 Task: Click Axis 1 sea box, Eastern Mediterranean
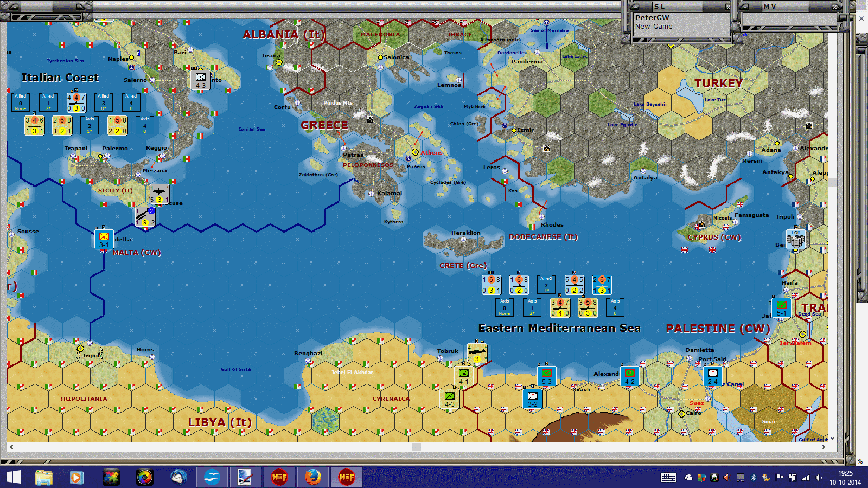[x=532, y=307]
